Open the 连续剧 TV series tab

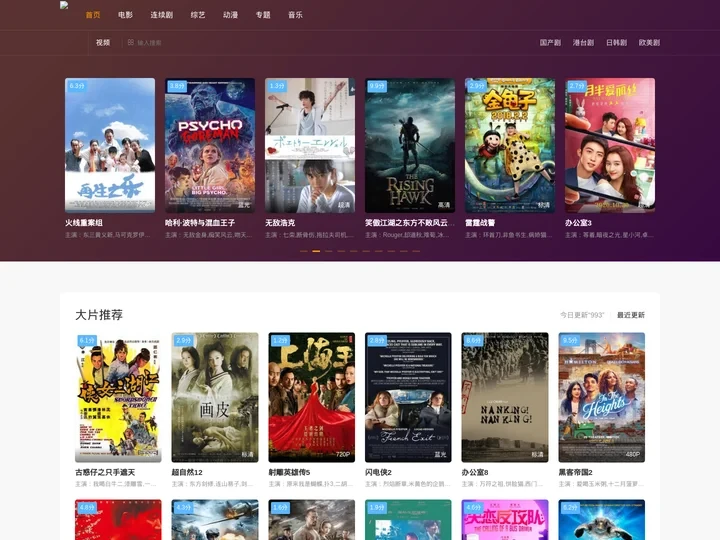pyautogui.click(x=162, y=15)
